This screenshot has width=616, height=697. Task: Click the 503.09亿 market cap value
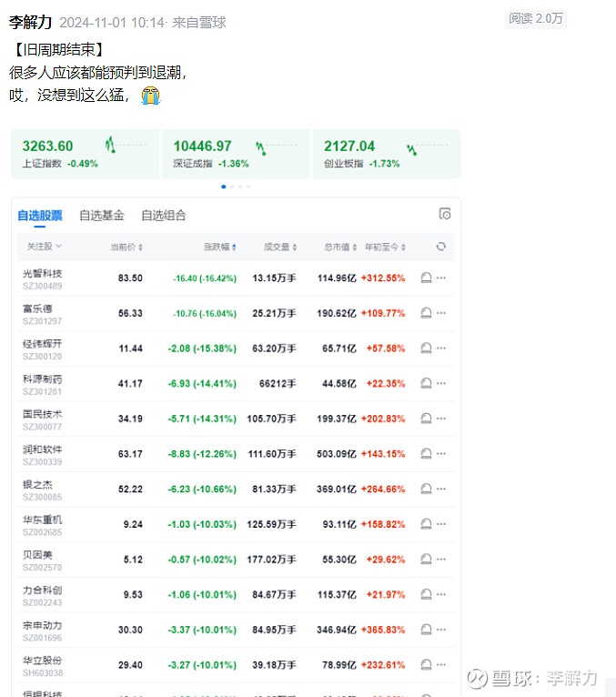click(337, 454)
